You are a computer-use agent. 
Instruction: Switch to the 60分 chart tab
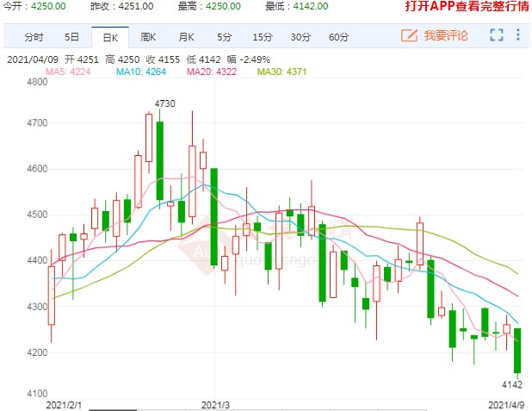pos(338,37)
